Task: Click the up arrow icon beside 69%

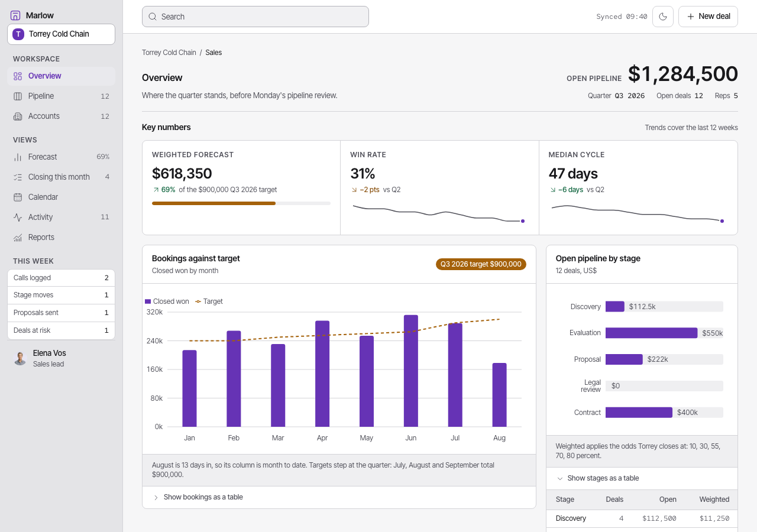Action: click(156, 190)
